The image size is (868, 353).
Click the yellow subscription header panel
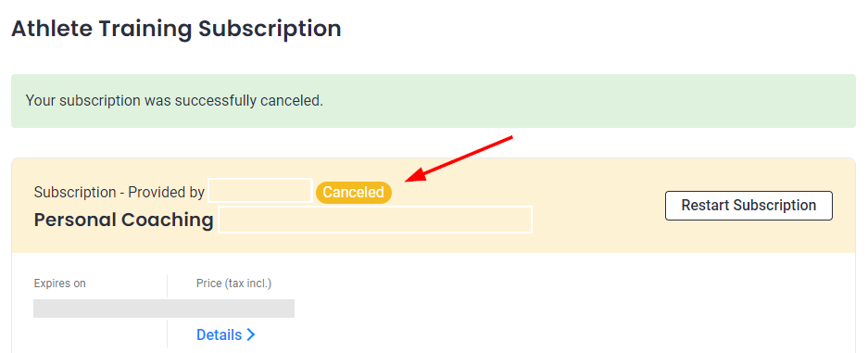pos(433,206)
